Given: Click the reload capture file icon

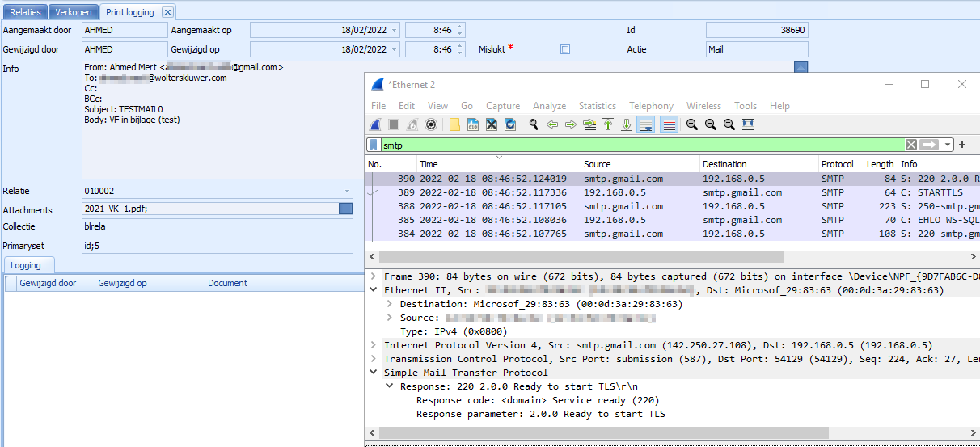Looking at the screenshot, I should [x=510, y=124].
